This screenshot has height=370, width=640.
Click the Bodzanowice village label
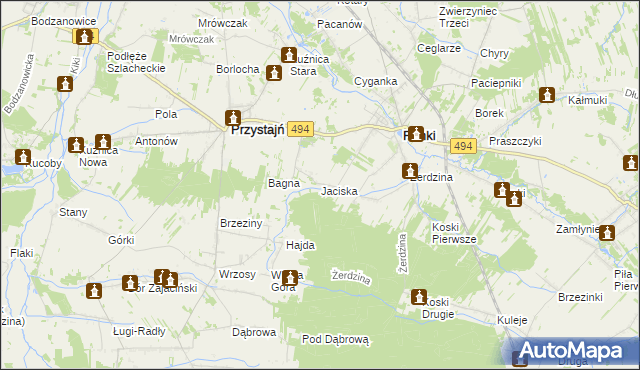[x=64, y=21]
